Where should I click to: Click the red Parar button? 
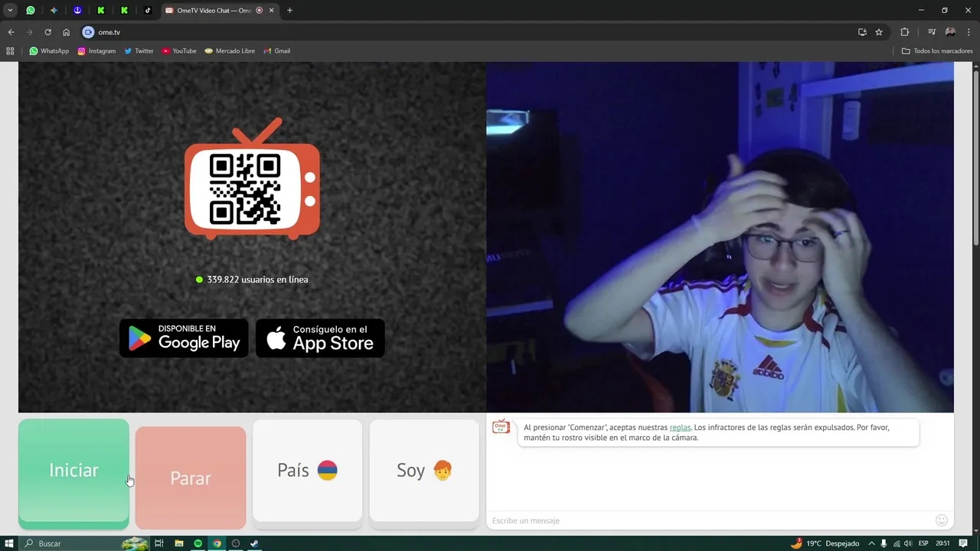pos(191,478)
